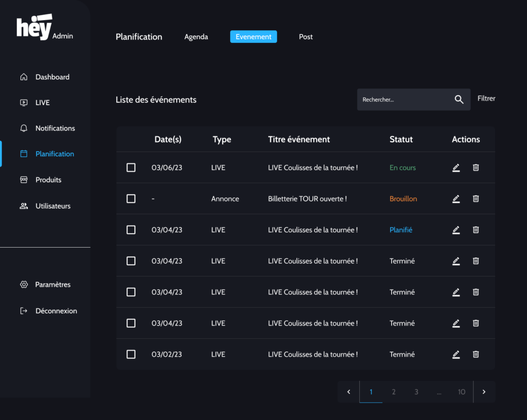527x420 pixels.
Task: Open Paramètres using the gear icon
Action: point(24,285)
